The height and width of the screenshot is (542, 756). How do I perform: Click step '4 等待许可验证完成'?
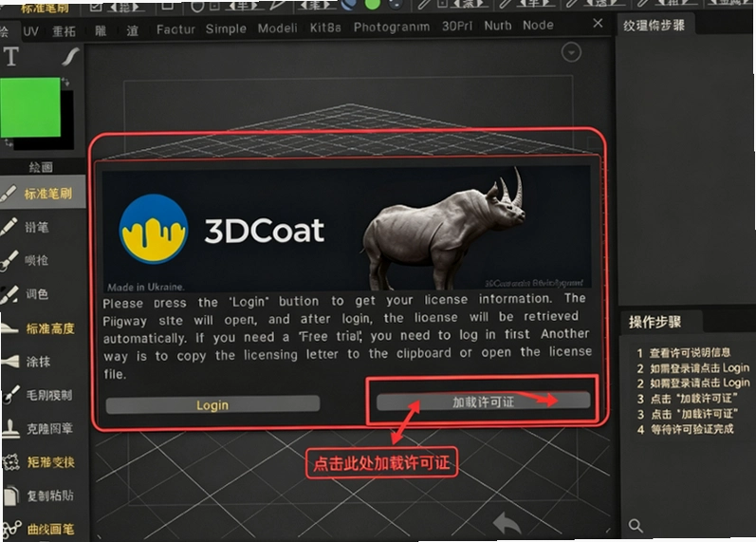(685, 429)
